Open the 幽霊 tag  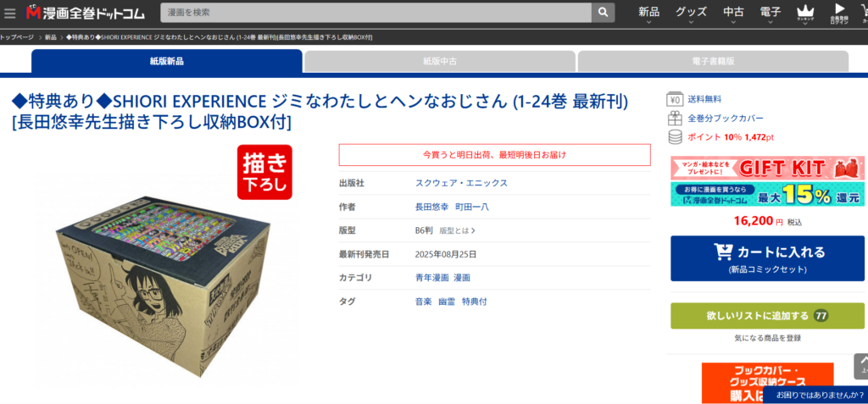point(447,302)
